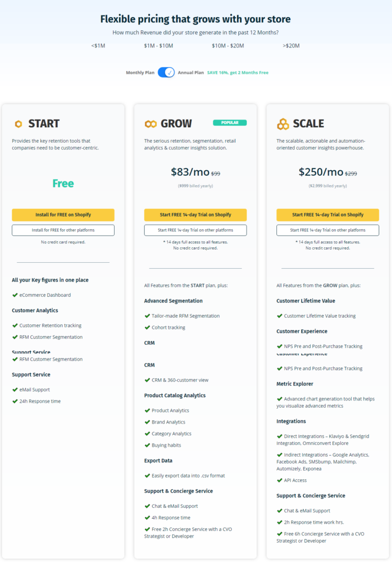Click the checkmark beside eCommerce Dashboard
This screenshot has height=564, width=392.
pos(15,295)
